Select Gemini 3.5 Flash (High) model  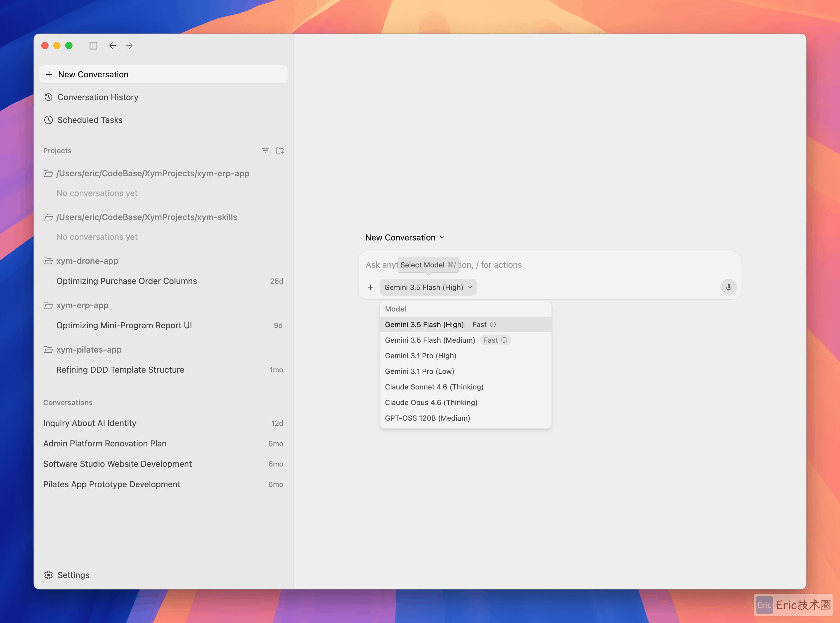tap(466, 325)
